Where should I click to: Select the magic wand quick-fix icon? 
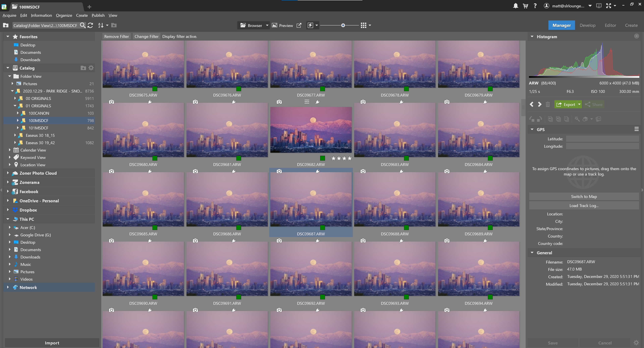tap(577, 119)
